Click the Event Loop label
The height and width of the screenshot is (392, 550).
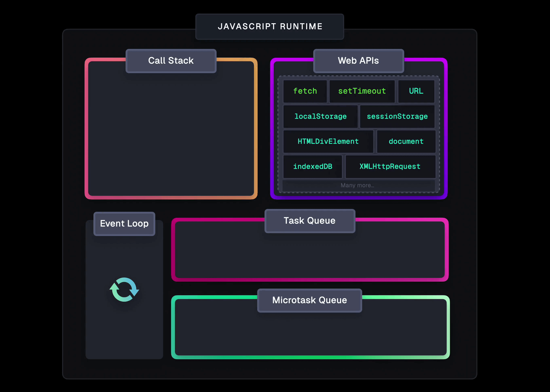click(124, 223)
